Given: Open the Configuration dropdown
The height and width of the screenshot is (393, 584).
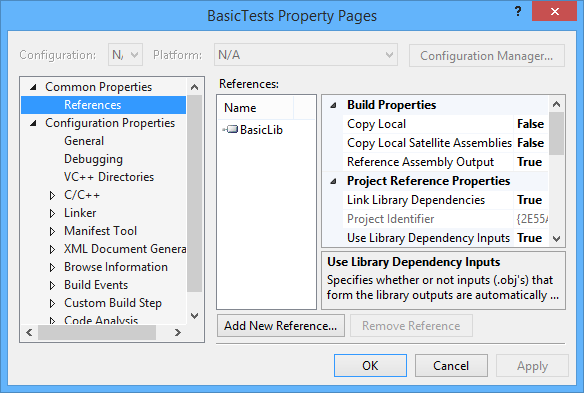Looking at the screenshot, I should [126, 55].
